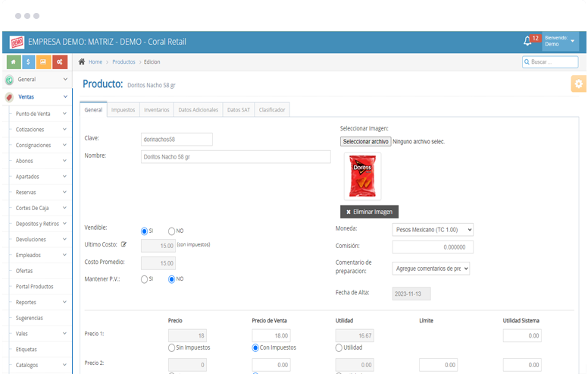Click the green home shortcut icon
The image size is (588, 374).
pos(14,62)
